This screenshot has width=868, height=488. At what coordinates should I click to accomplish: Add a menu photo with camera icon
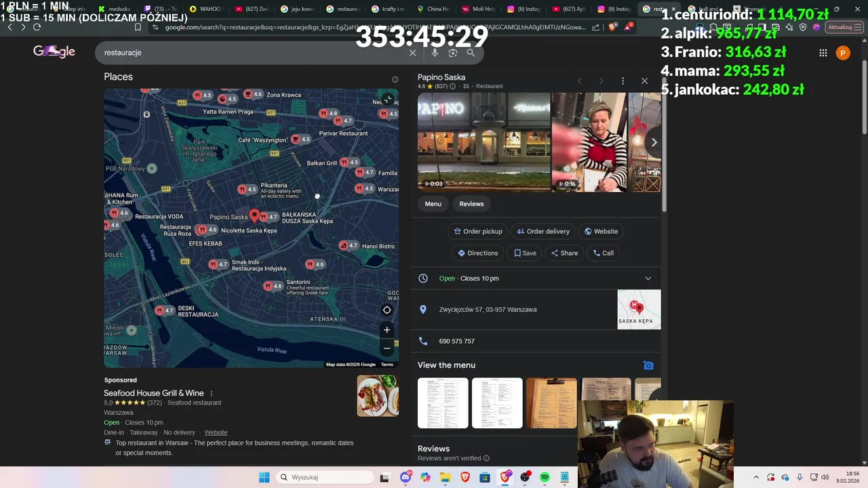[648, 365]
